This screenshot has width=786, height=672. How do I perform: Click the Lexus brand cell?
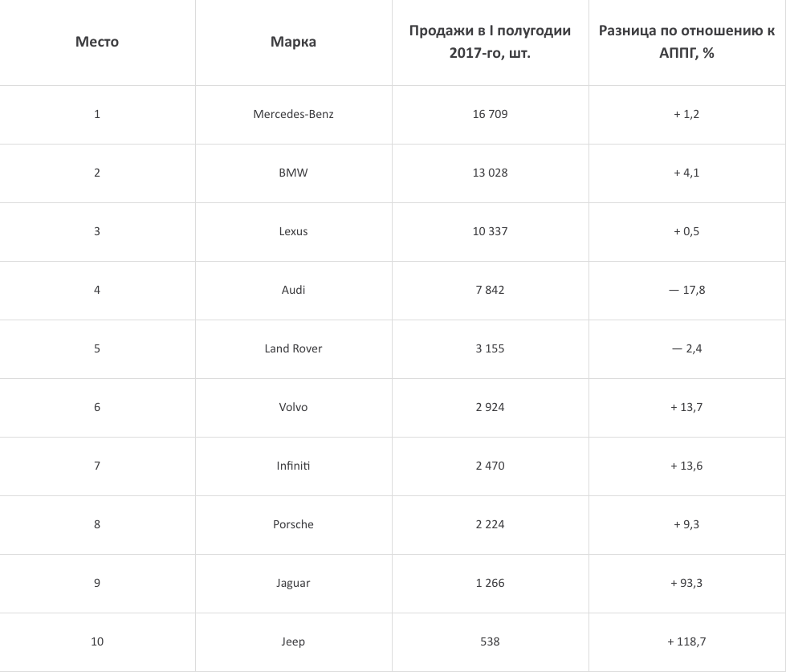click(x=293, y=231)
